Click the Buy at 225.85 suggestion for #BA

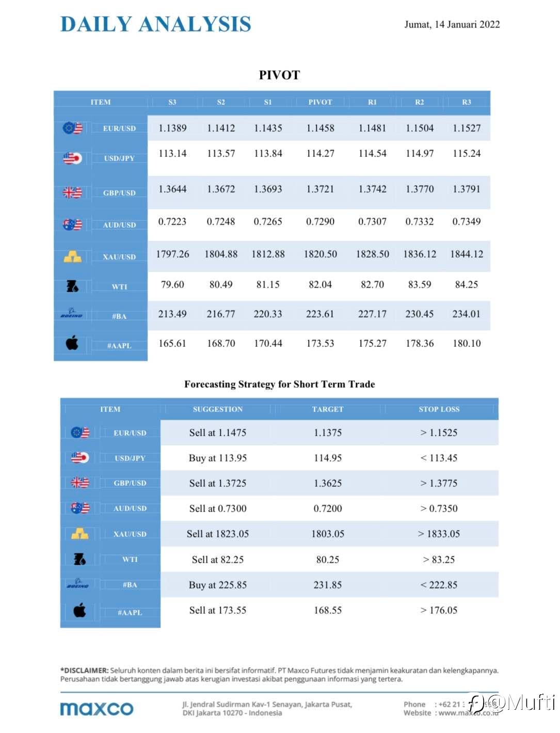click(218, 585)
